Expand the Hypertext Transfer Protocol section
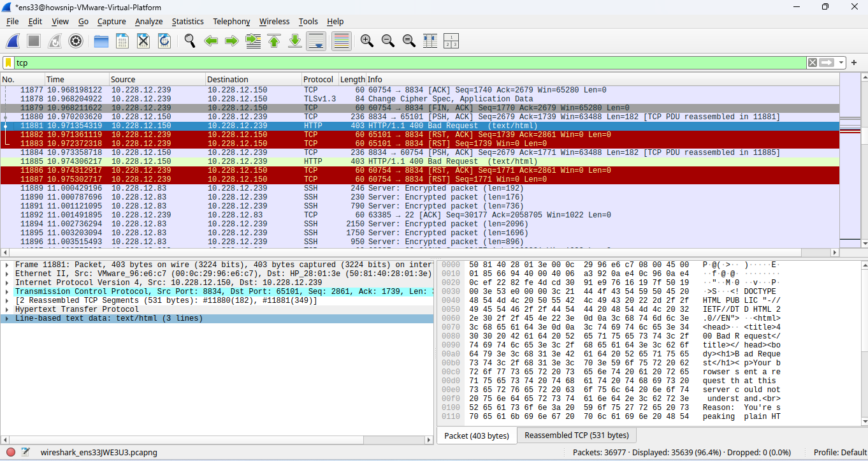868x461 pixels. [6, 309]
